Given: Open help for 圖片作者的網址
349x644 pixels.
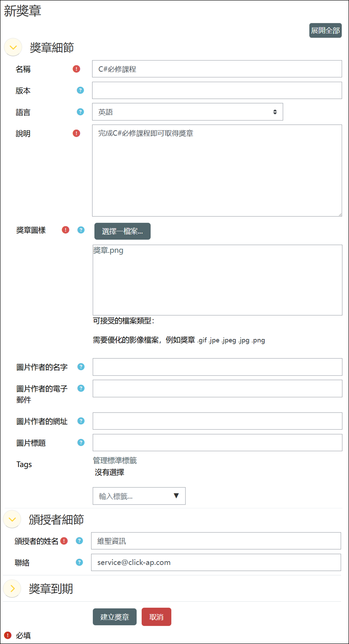Looking at the screenshot, I should [81, 421].
